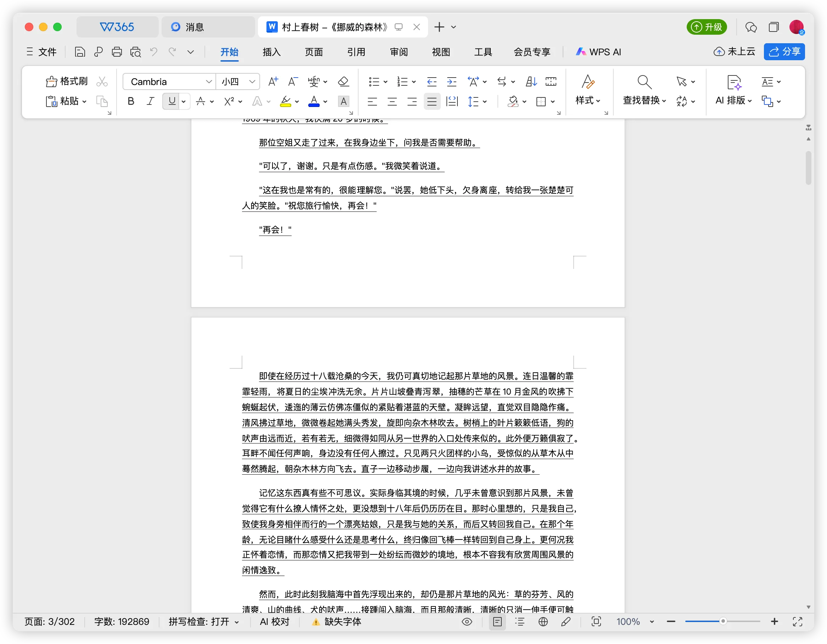Decrease font size with A- icon
Image resolution: width=827 pixels, height=644 pixels.
(293, 81)
